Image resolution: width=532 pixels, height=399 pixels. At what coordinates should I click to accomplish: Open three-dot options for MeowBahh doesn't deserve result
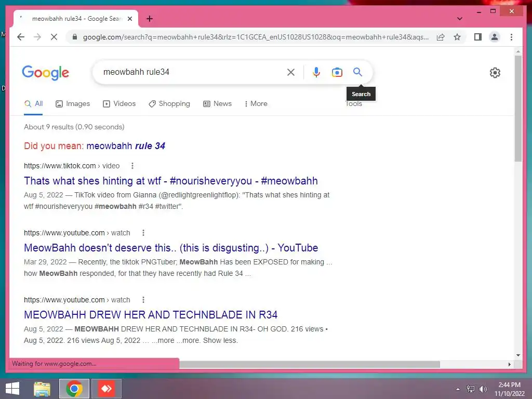[x=143, y=233]
